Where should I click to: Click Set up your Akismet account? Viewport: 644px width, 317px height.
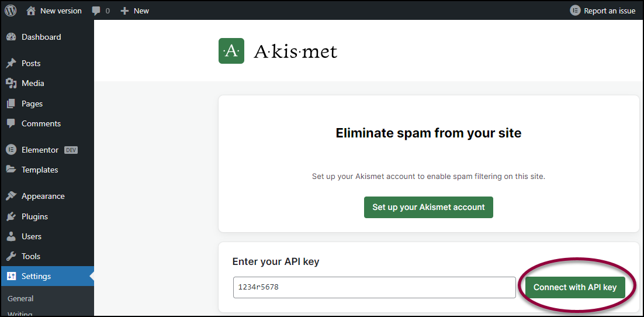(428, 207)
